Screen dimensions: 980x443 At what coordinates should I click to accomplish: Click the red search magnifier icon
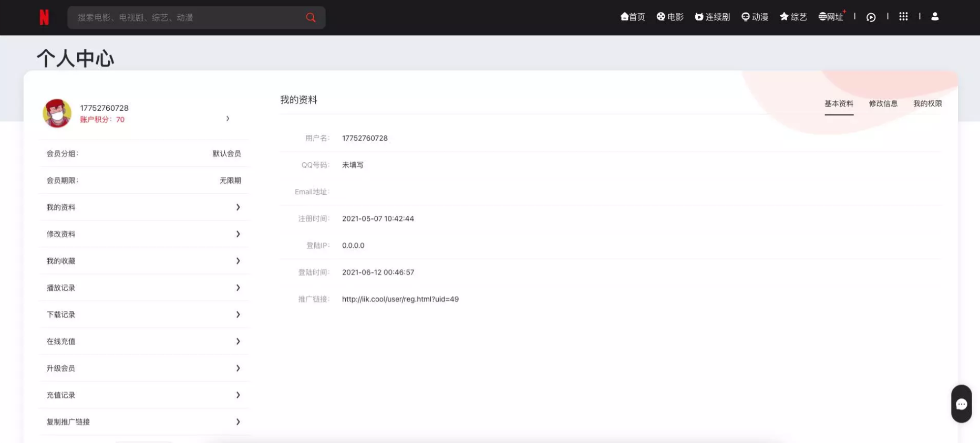(311, 18)
